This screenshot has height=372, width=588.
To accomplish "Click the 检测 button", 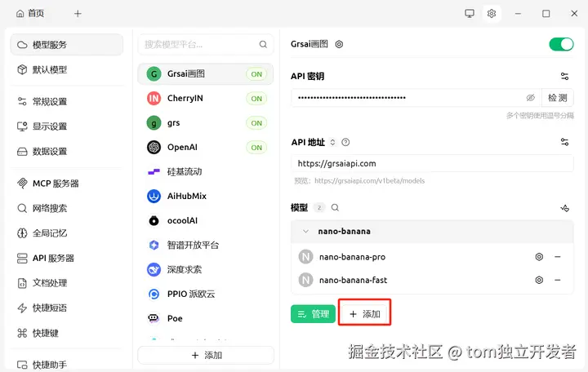I will (x=557, y=98).
